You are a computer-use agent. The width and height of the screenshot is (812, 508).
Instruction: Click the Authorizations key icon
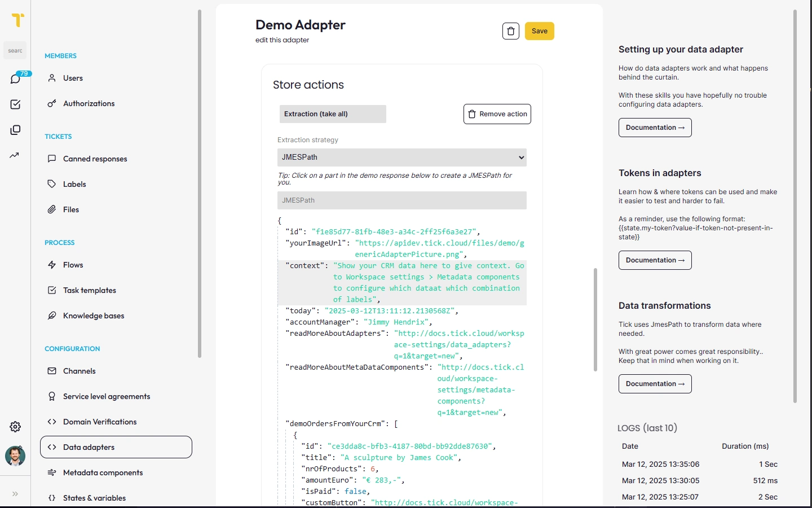[x=52, y=103]
